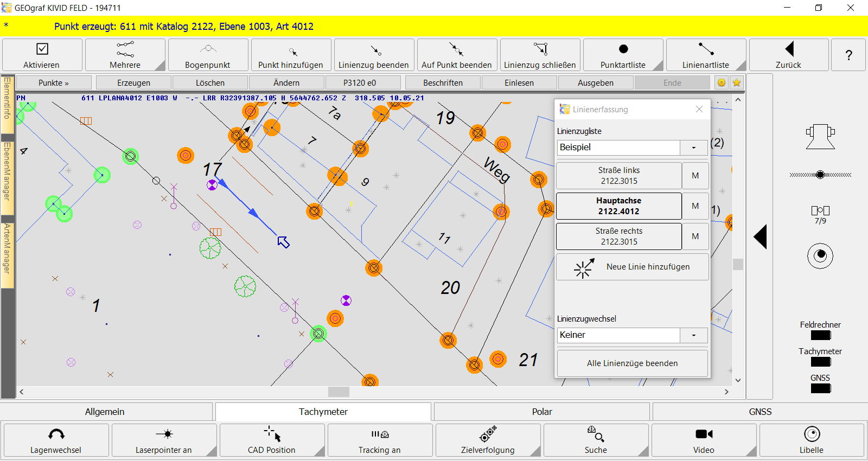The width and height of the screenshot is (868, 461).
Task: Expand the Punkte » menu
Action: (53, 83)
